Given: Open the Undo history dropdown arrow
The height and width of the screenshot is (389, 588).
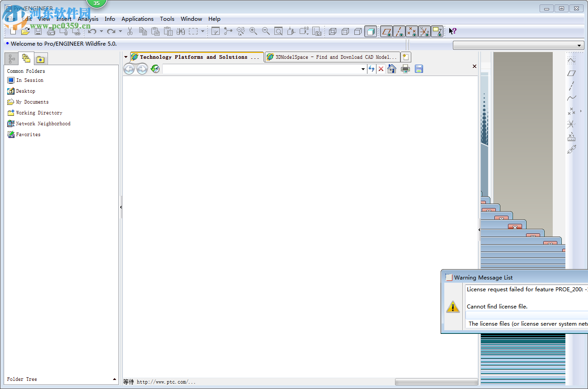Looking at the screenshot, I should pyautogui.click(x=101, y=31).
